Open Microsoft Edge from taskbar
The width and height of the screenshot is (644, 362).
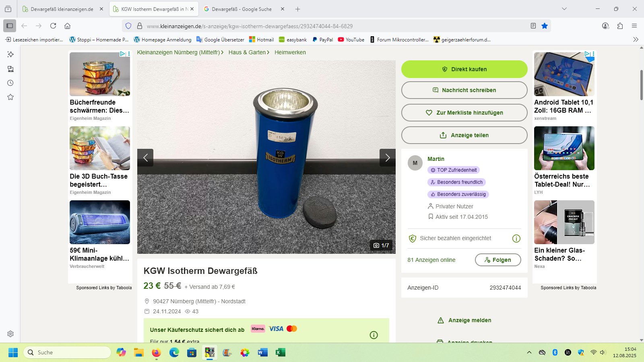[x=174, y=352]
